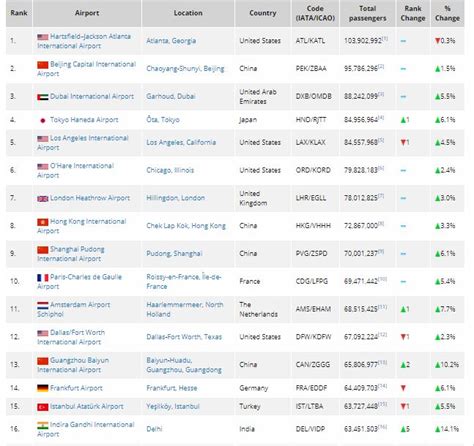Follow the Frankfurt, Hesse location link
The width and height of the screenshot is (474, 446).
pyautogui.click(x=172, y=388)
